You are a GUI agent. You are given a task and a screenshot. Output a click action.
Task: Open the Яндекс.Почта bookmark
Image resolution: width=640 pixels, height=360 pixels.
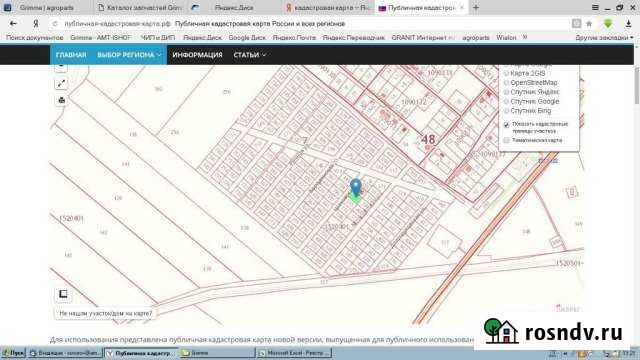coord(294,38)
